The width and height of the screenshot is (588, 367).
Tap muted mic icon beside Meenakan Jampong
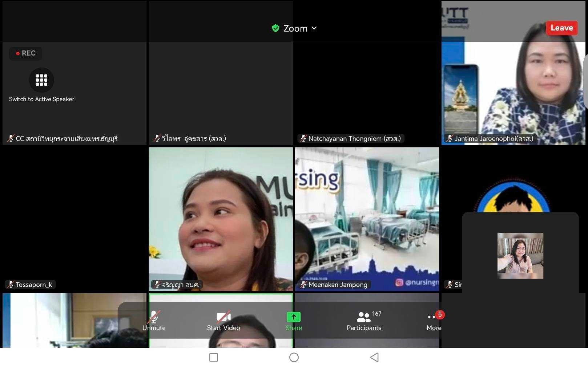tap(303, 285)
